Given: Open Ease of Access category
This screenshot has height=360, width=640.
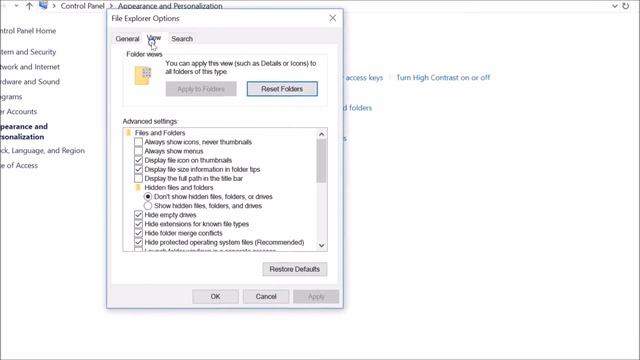Looking at the screenshot, I should [x=19, y=165].
